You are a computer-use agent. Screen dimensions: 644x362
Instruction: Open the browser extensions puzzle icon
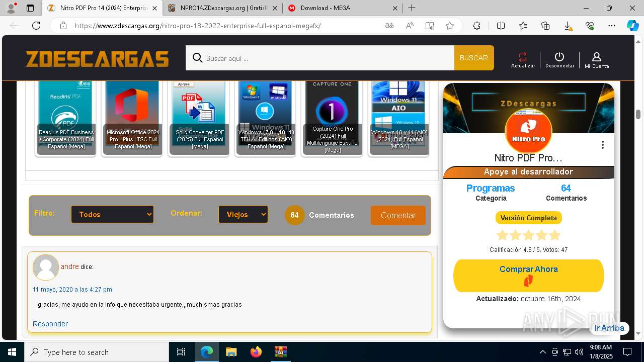click(476, 26)
